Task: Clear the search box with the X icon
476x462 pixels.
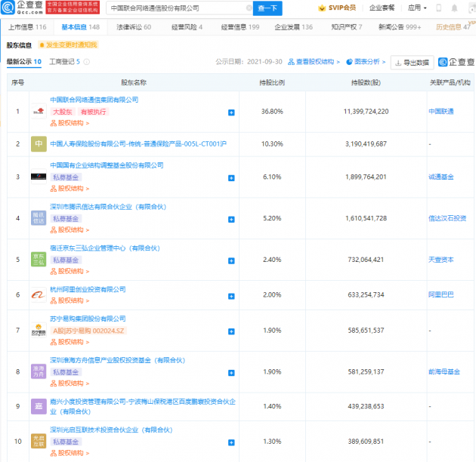Action: [x=249, y=8]
